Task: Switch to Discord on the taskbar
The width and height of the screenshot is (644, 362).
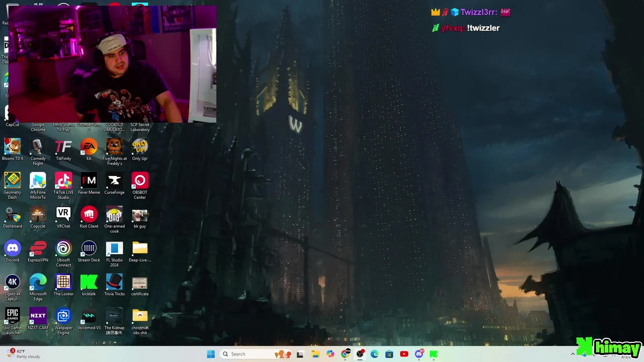Action: 419,354
